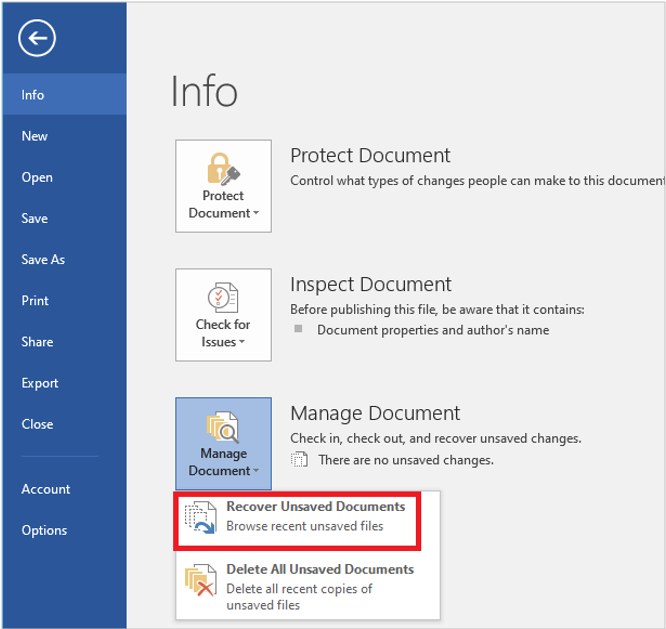The image size is (666, 629).
Task: Click the large Info page title
Action: pos(204,91)
